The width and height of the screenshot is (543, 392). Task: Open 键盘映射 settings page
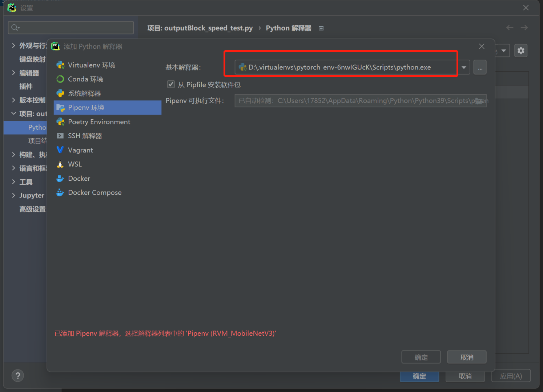coord(32,59)
